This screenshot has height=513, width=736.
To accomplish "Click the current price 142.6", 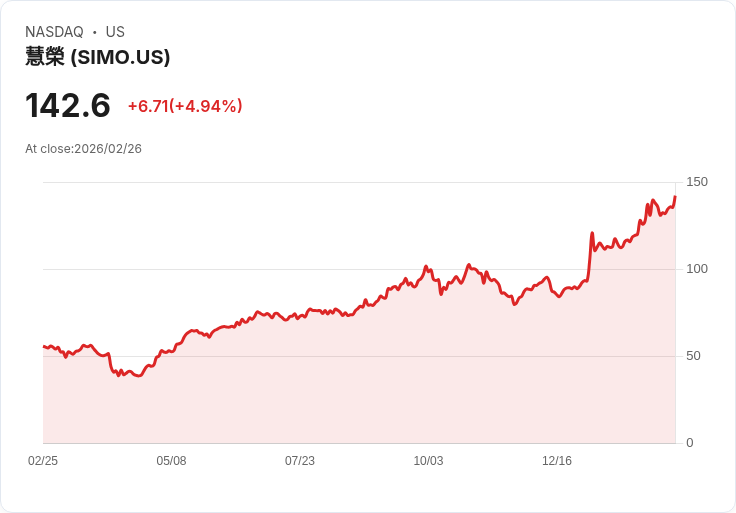I will point(68,106).
